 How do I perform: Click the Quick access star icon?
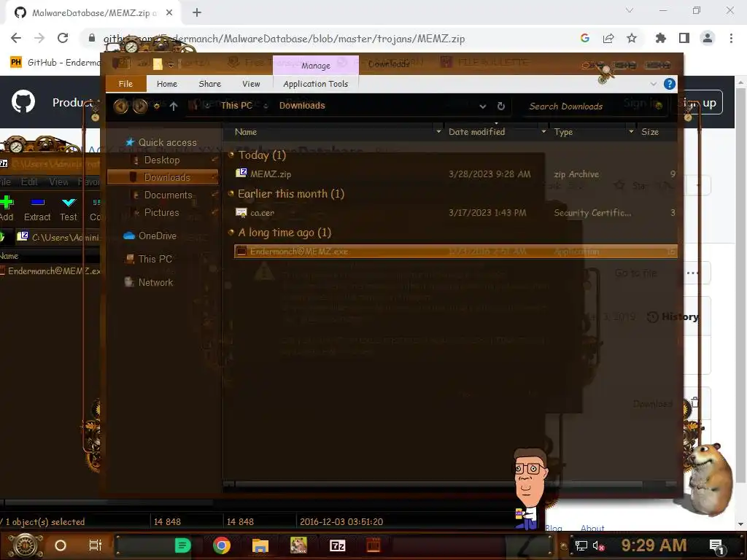click(x=130, y=142)
